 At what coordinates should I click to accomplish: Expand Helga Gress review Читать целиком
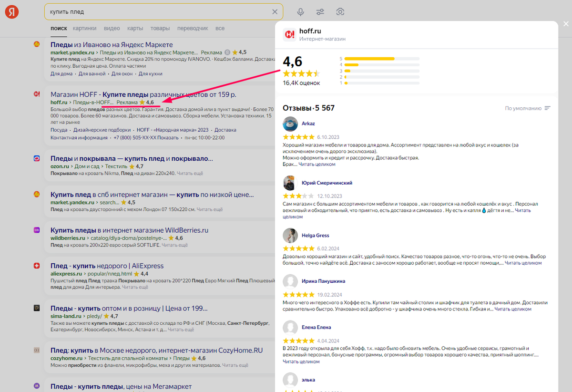click(523, 263)
